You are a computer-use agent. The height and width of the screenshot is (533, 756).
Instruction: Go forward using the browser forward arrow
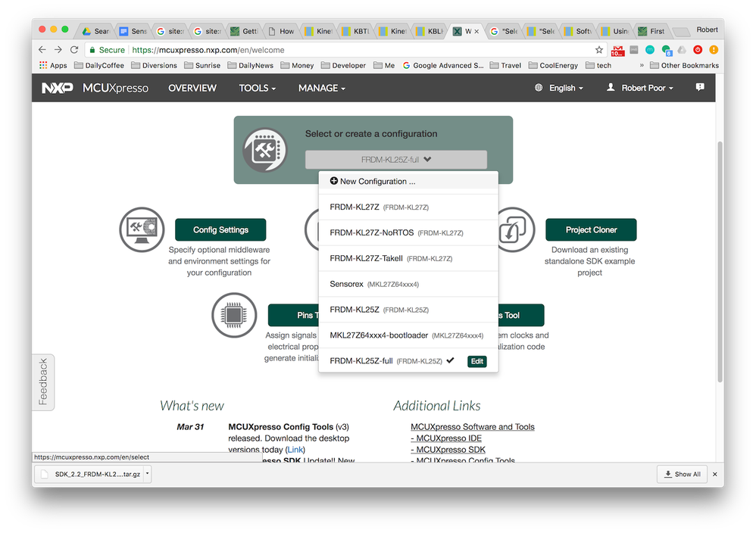tap(58, 50)
